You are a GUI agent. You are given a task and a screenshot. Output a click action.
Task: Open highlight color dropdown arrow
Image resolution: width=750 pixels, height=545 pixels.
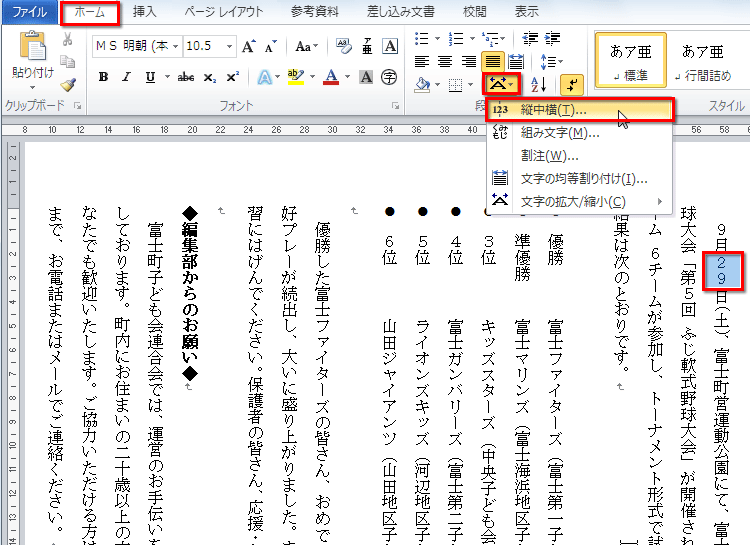(x=312, y=77)
